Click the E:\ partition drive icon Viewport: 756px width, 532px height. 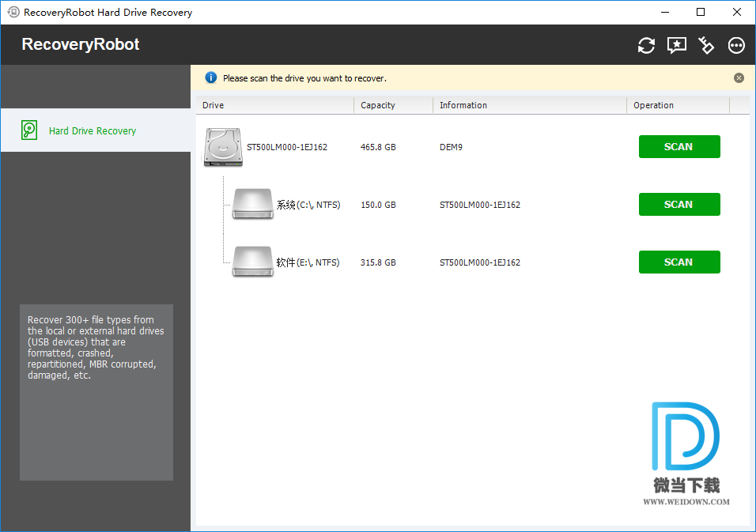click(252, 262)
